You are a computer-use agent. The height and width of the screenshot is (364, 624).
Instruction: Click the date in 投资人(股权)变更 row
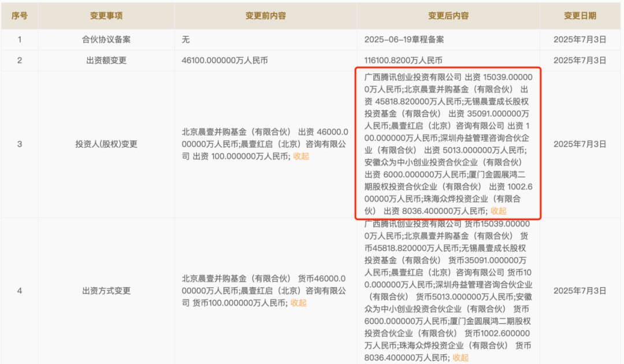(580, 144)
